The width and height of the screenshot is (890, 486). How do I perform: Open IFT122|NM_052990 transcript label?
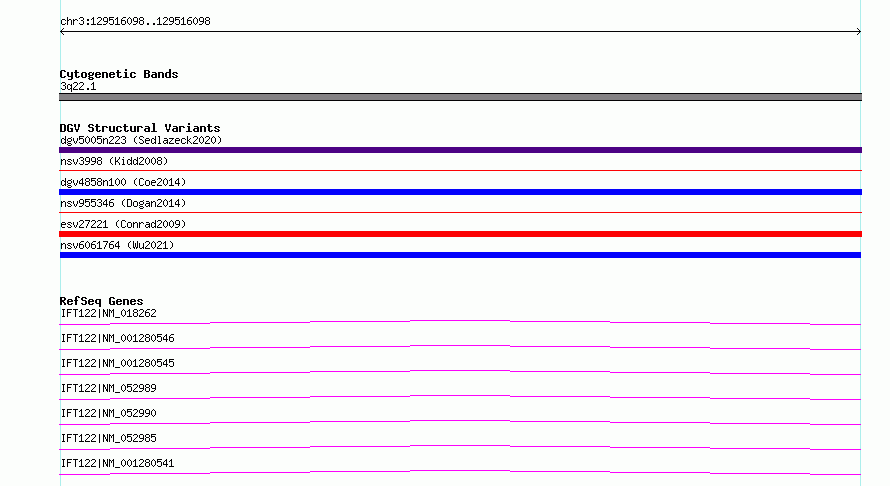pyautogui.click(x=108, y=413)
